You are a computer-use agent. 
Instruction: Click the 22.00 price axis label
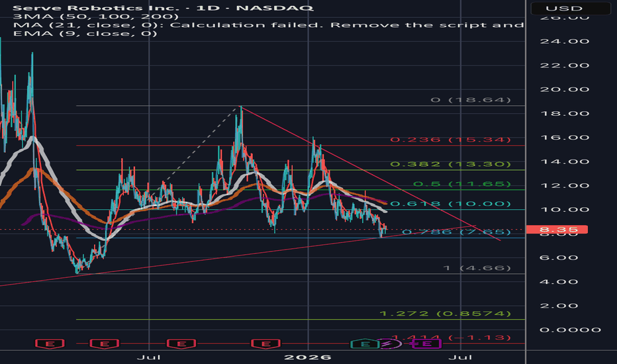(565, 66)
